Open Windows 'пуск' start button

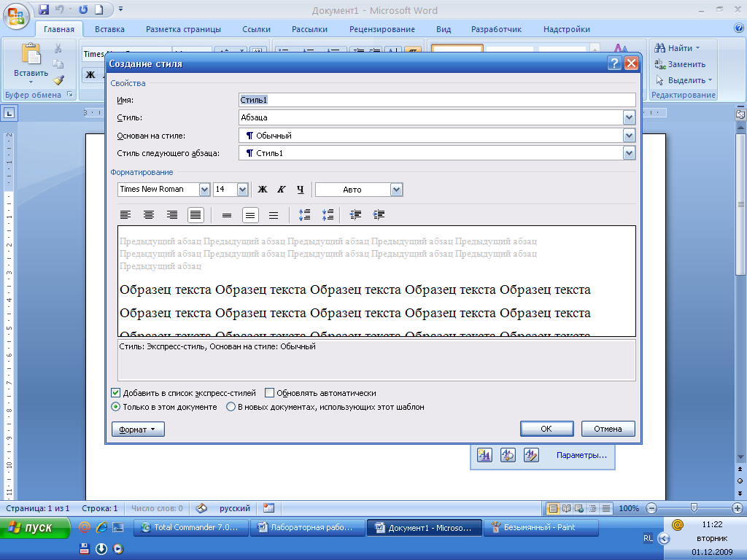coord(35,528)
